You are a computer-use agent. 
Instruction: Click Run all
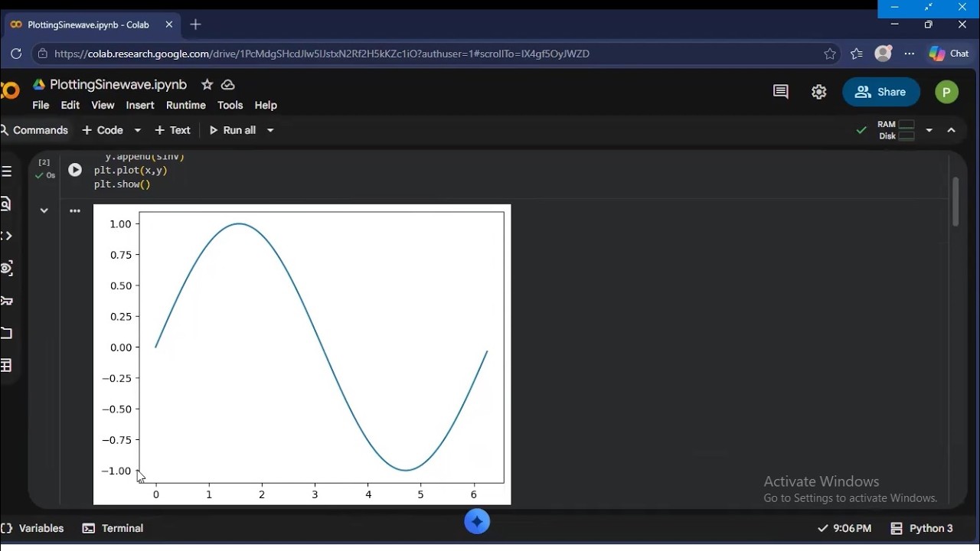click(x=233, y=130)
